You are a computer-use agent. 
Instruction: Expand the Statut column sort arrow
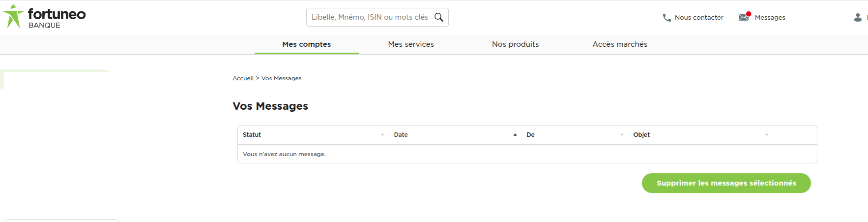click(382, 135)
